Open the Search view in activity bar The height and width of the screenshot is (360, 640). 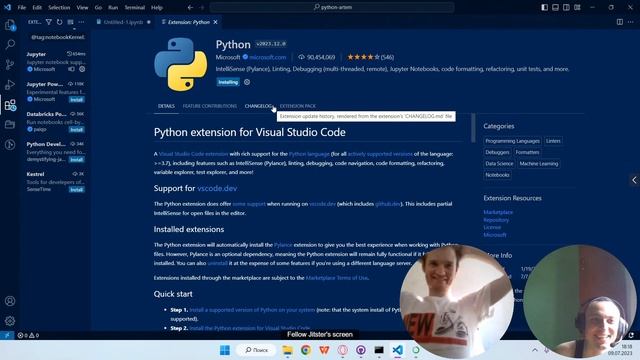click(x=10, y=44)
